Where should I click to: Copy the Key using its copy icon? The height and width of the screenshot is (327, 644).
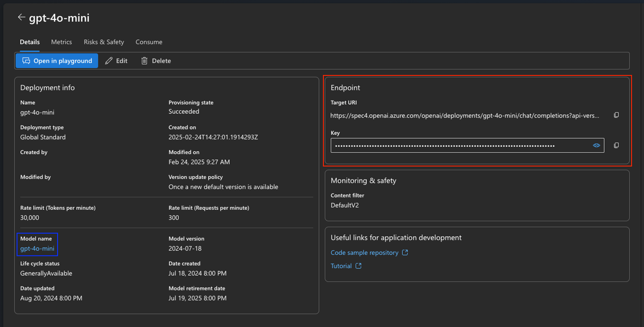(x=616, y=145)
